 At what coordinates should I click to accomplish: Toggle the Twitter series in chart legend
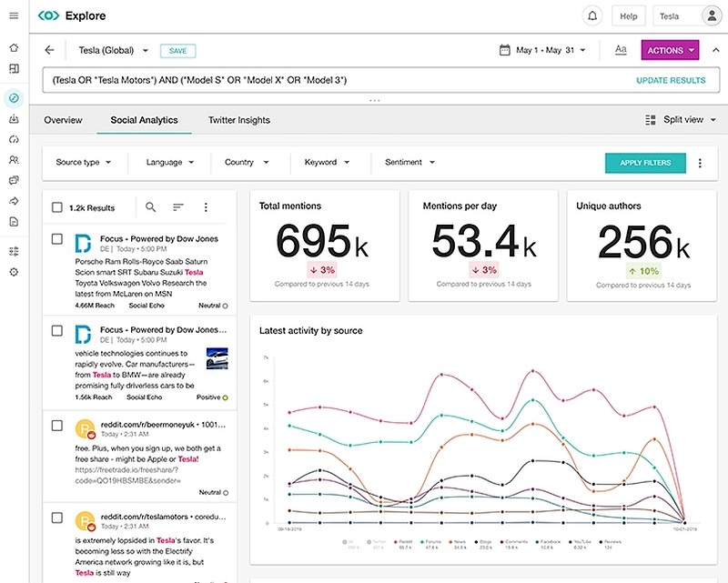(377, 545)
